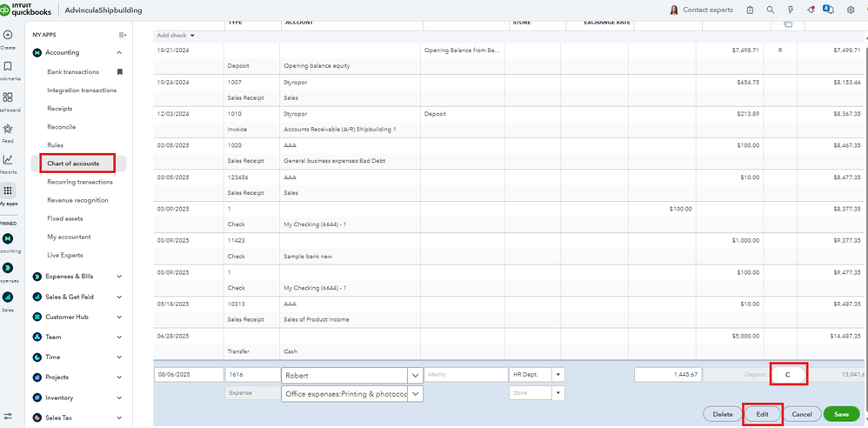
Task: Click the search magnifier icon
Action: click(771, 10)
